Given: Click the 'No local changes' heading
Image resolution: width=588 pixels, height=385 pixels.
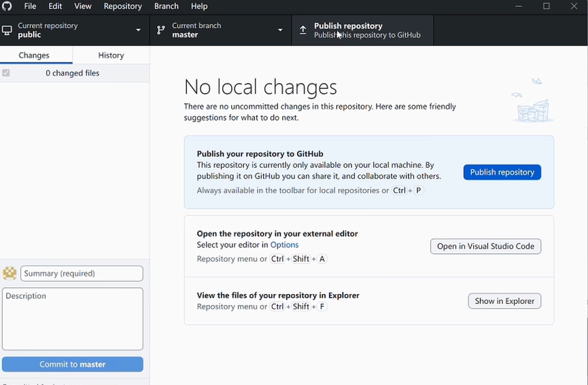Looking at the screenshot, I should (x=260, y=87).
